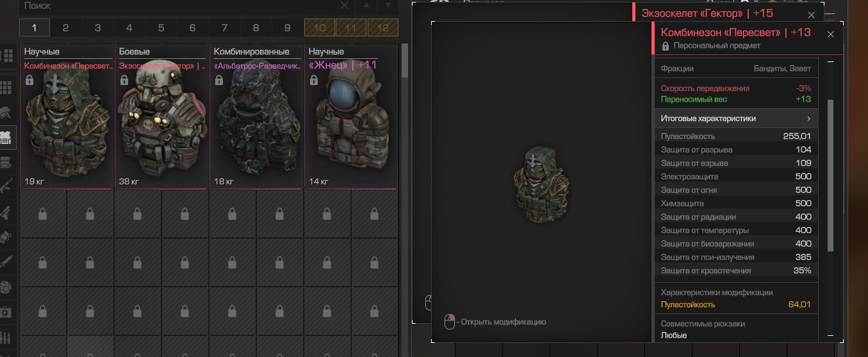Open the medkit category icon
868x357 pixels.
[x=8, y=312]
